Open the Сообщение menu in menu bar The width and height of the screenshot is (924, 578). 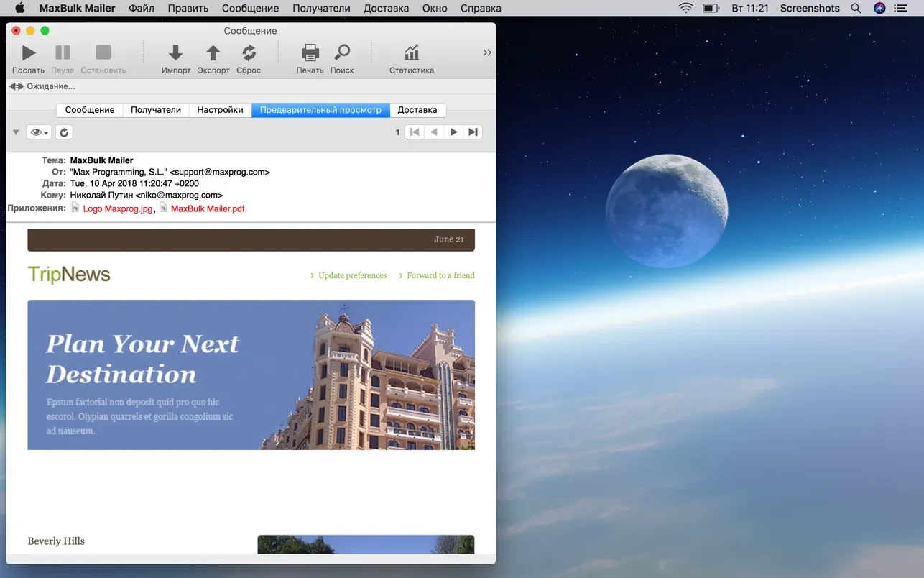coord(250,9)
